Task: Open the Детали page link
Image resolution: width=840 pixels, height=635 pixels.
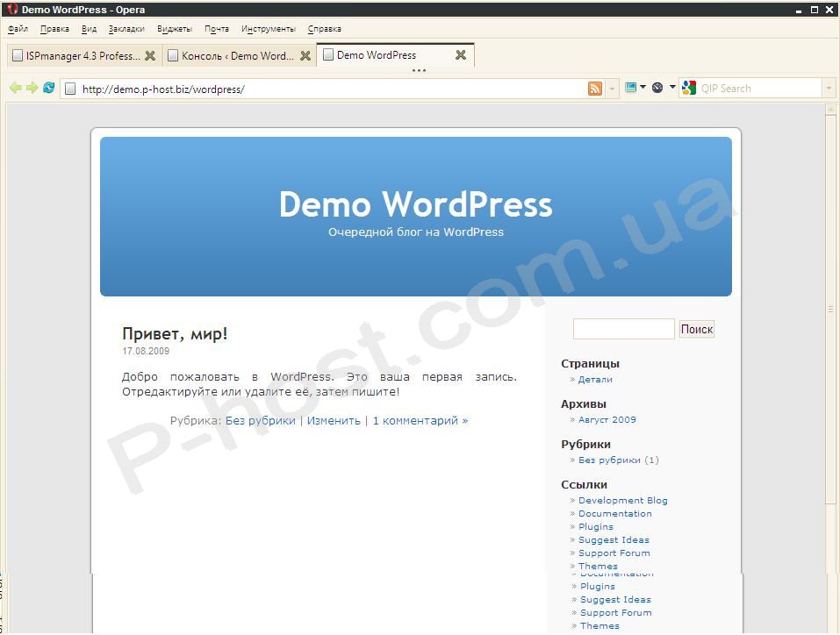Action: pos(595,379)
